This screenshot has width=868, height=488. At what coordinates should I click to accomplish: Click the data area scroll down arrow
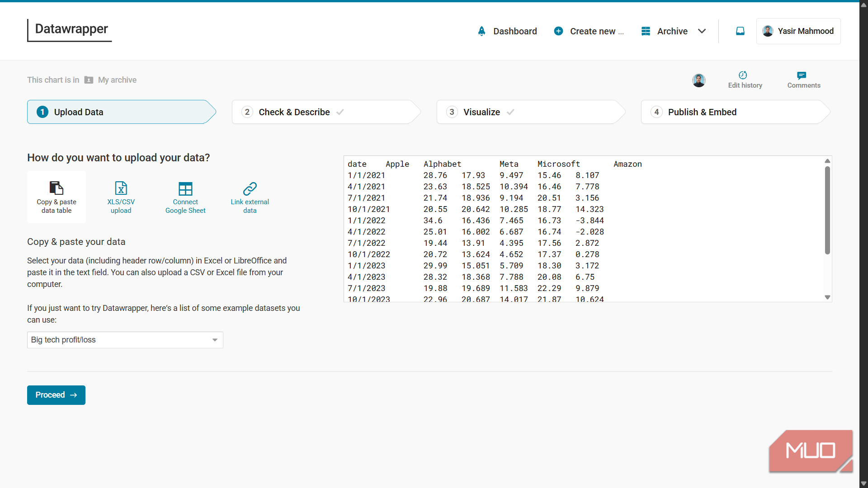(x=827, y=297)
